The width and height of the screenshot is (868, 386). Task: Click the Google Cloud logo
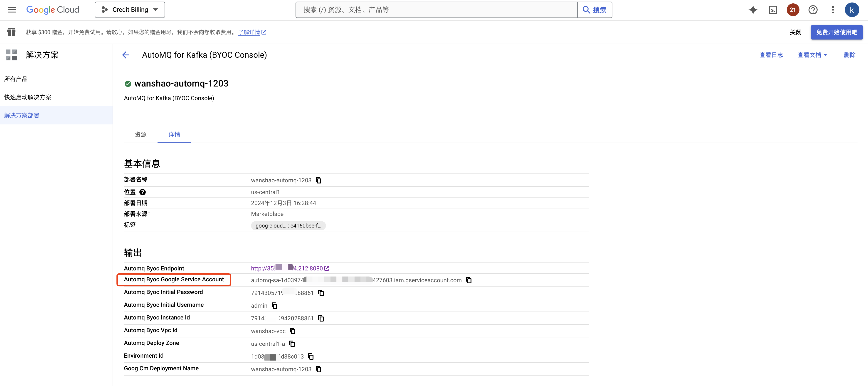tap(53, 10)
